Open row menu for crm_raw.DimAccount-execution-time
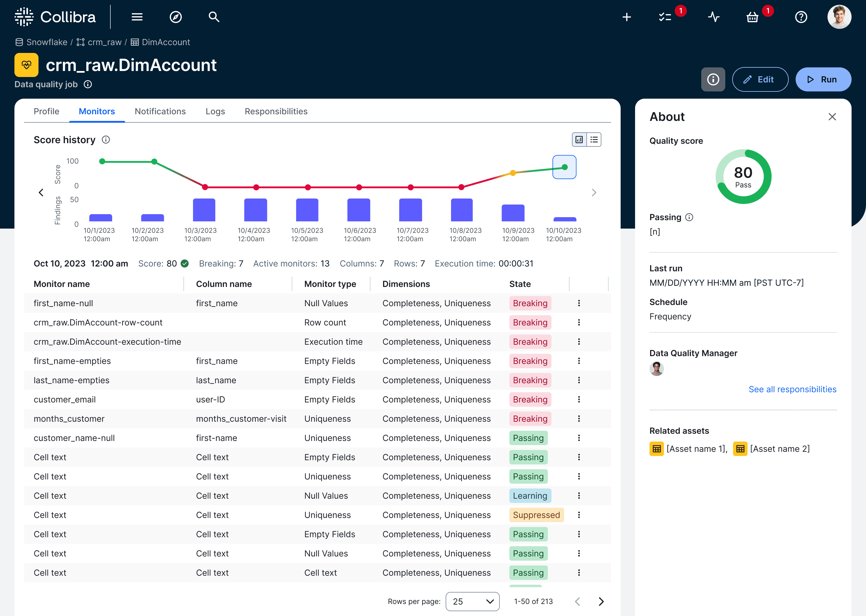 [579, 342]
